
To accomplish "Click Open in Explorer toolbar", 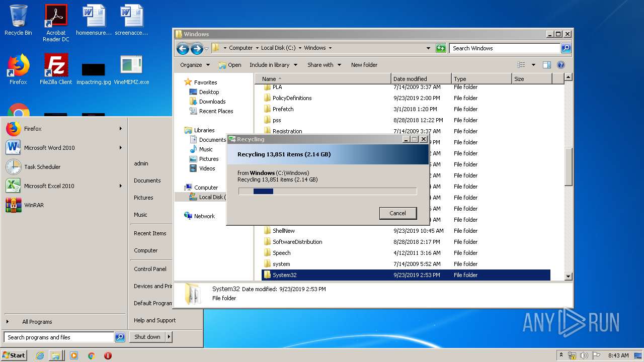I will [230, 65].
